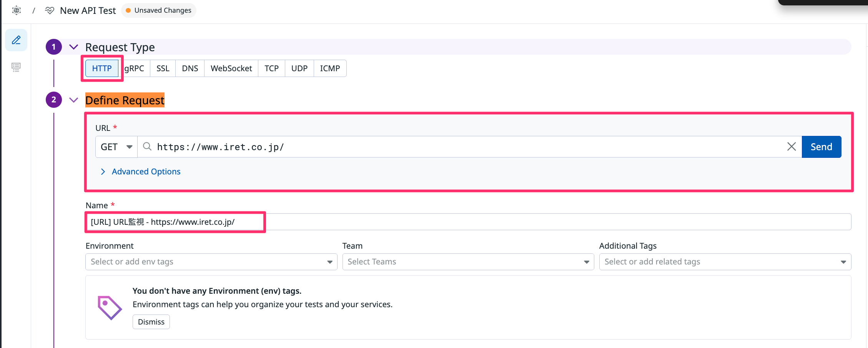Switch to the ICMP request type
The width and height of the screenshot is (868, 348).
(x=330, y=69)
